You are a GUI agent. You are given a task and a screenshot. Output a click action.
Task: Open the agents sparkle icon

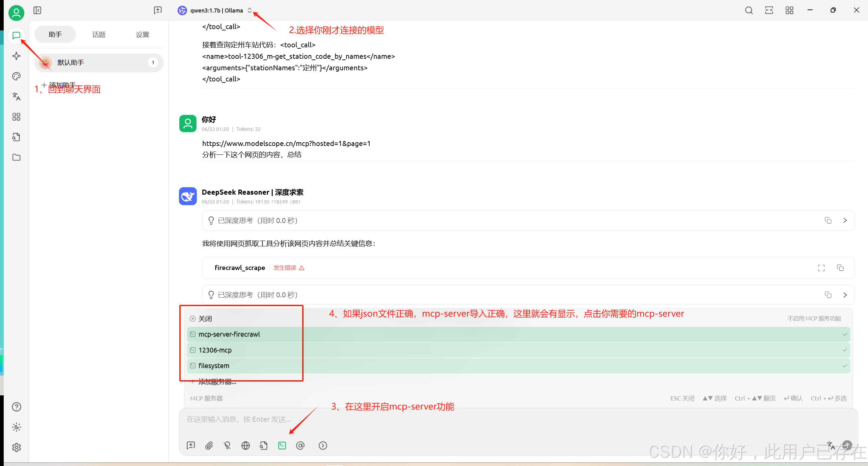click(16, 56)
